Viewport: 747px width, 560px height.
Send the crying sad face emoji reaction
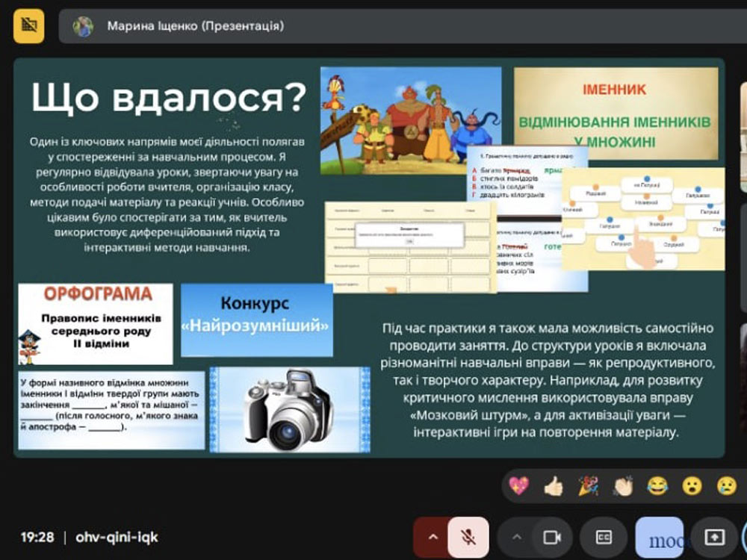point(726,486)
